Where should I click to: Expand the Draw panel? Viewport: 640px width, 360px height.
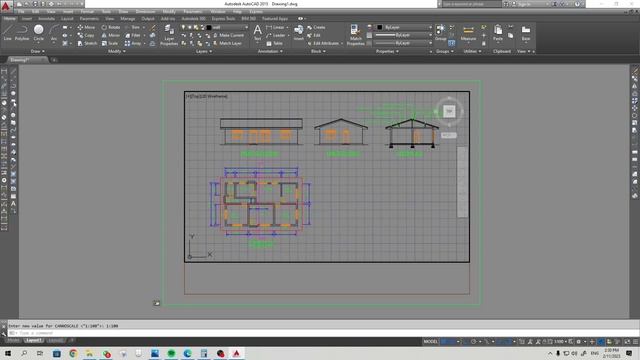coord(38,51)
